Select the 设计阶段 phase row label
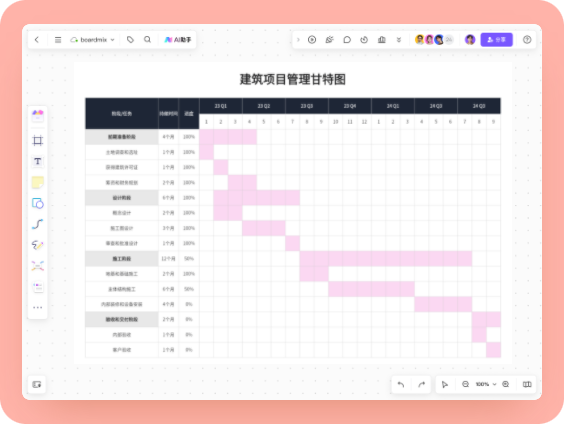The width and height of the screenshot is (564, 424). [x=122, y=198]
